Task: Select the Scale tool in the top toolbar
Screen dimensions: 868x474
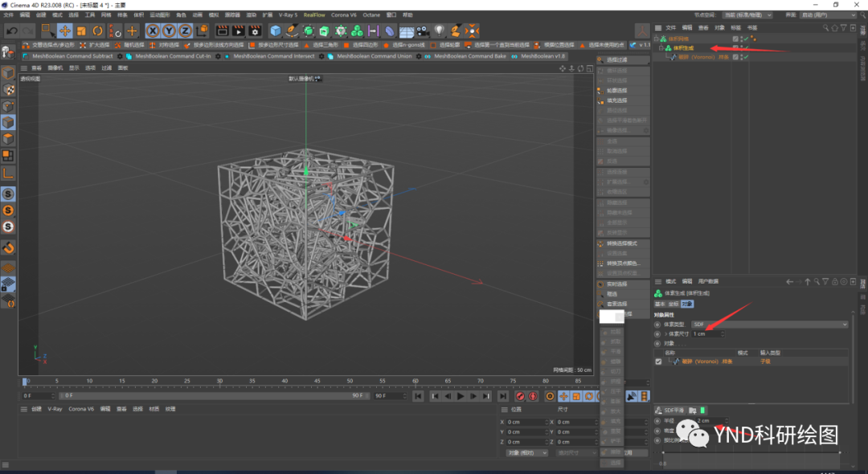Action: pos(81,31)
